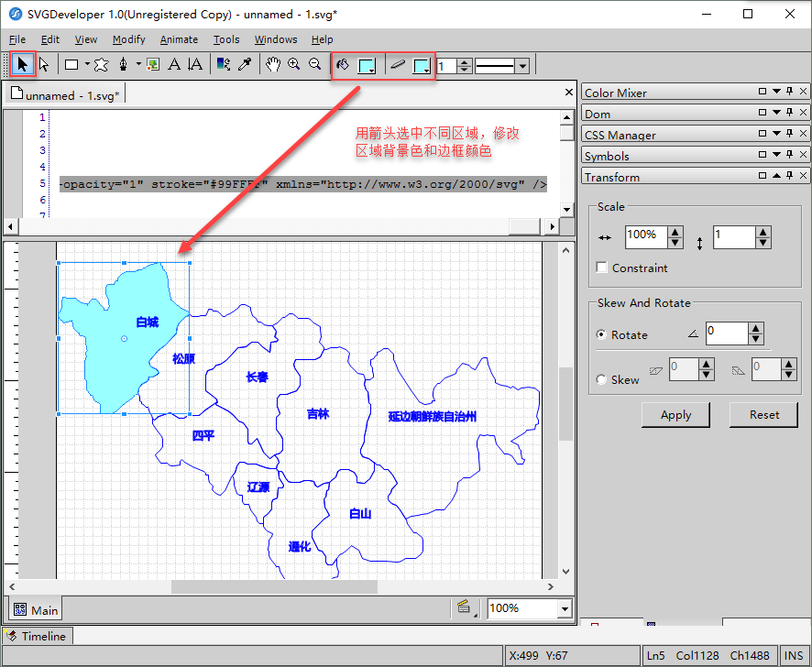The image size is (812, 667).
Task: Select the text A tool
Action: [174, 65]
